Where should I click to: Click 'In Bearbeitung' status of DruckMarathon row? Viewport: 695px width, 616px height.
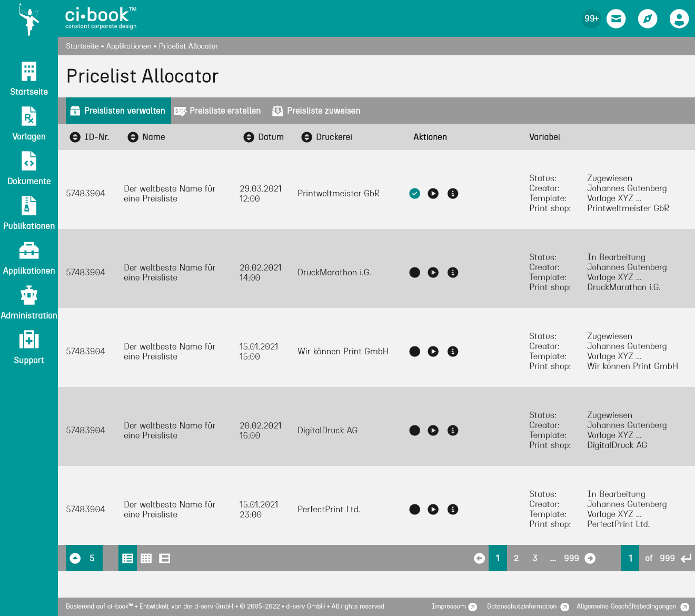point(616,257)
